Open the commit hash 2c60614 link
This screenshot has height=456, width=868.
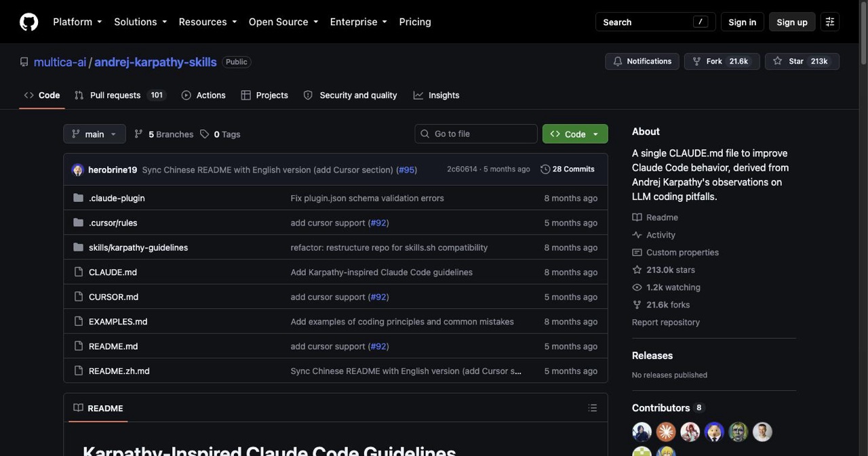[x=462, y=169]
